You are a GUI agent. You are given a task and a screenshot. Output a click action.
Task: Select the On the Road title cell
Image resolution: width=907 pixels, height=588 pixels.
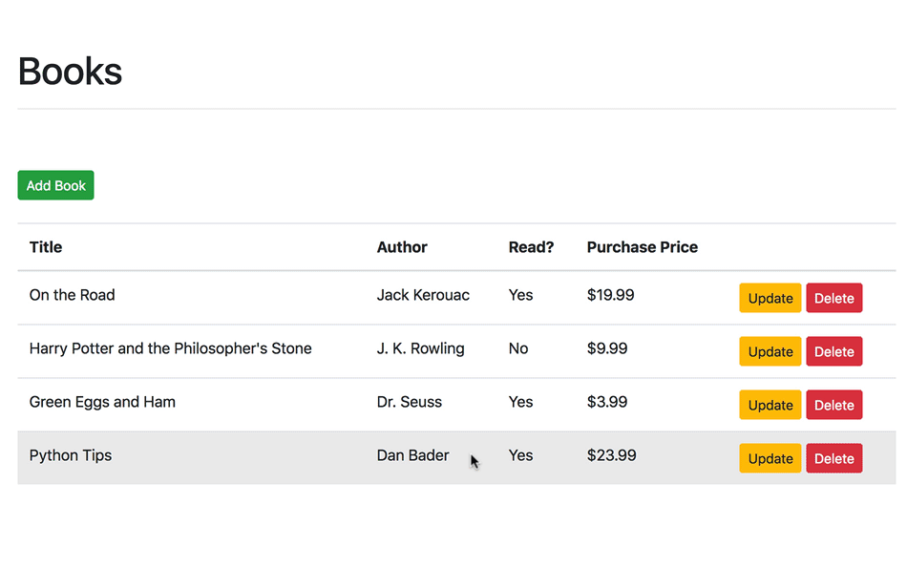(73, 295)
